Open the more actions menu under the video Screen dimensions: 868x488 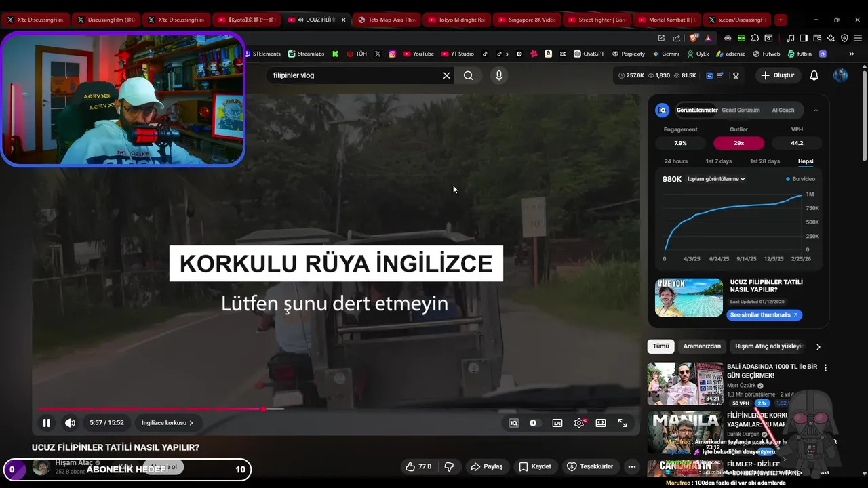pyautogui.click(x=632, y=466)
